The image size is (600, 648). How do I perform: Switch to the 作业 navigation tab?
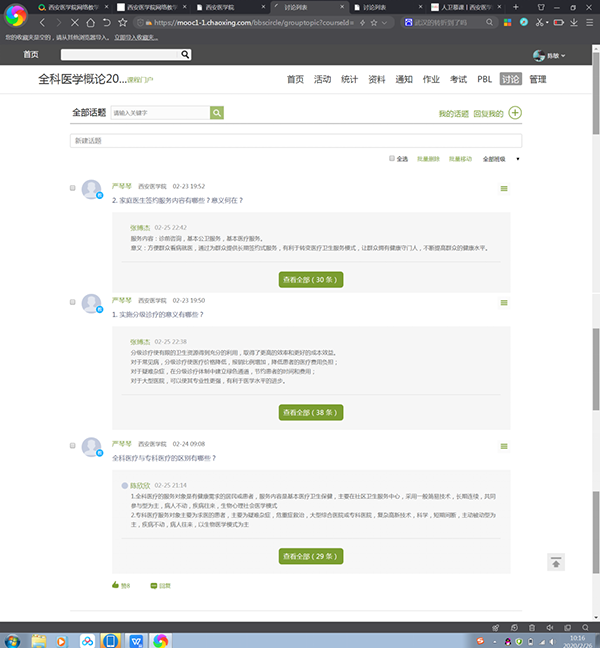[x=431, y=79]
